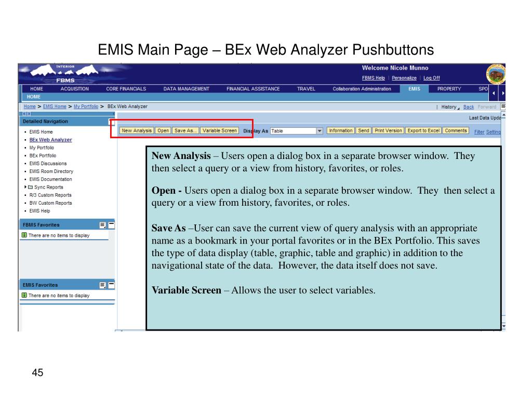The width and height of the screenshot is (532, 399).
Task: Click Personalize link
Action: [404, 78]
